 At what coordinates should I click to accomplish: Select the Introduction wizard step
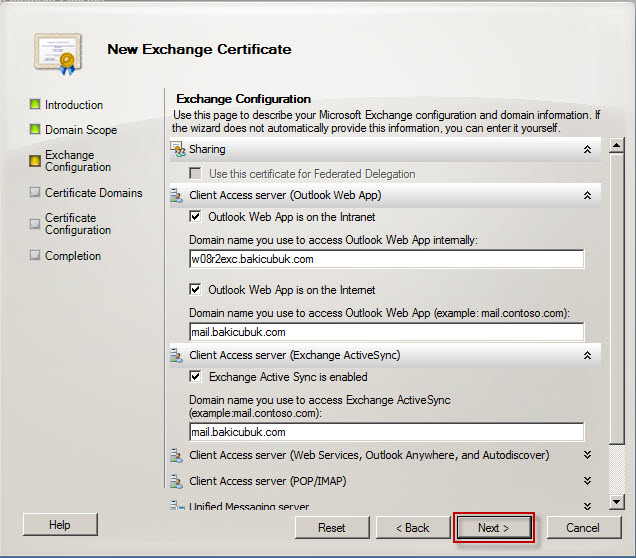(x=74, y=105)
